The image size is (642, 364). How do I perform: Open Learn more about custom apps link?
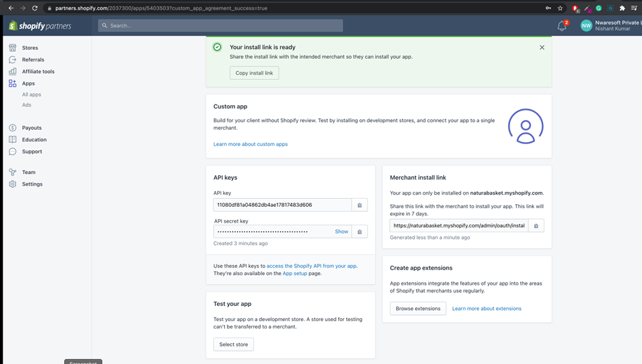point(251,144)
